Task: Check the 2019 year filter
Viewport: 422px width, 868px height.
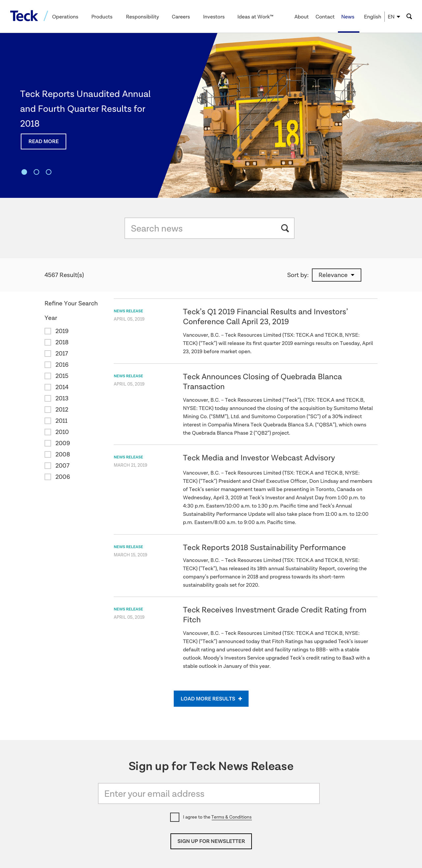Action: pyautogui.click(x=48, y=331)
